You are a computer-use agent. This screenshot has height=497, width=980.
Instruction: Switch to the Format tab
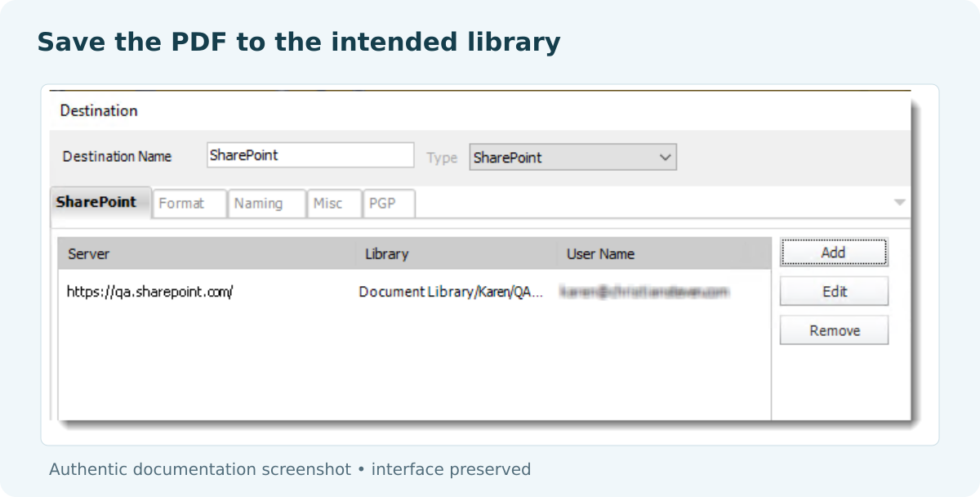pos(189,204)
